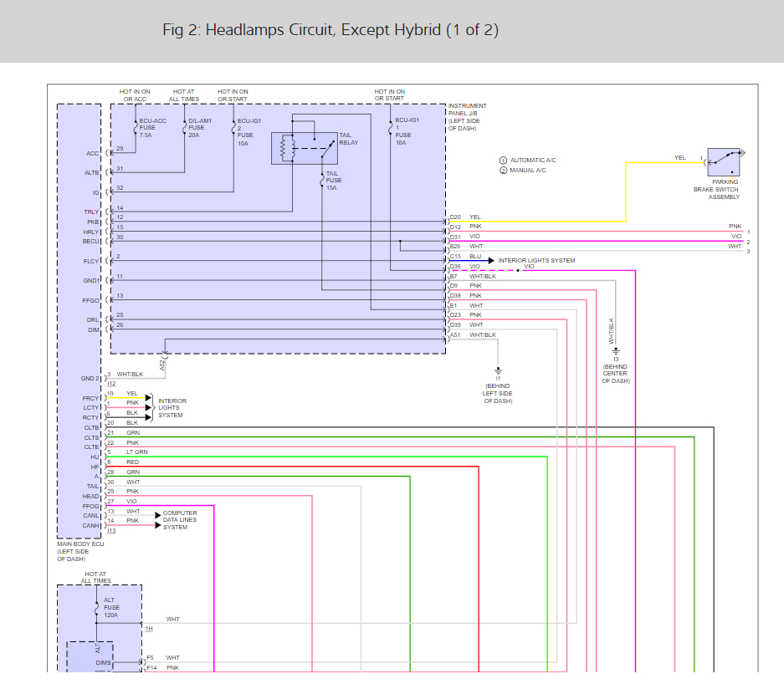This screenshot has width=784, height=684.
Task: Click the D/L-AM1 20A fuse symbol
Action: pos(185,128)
